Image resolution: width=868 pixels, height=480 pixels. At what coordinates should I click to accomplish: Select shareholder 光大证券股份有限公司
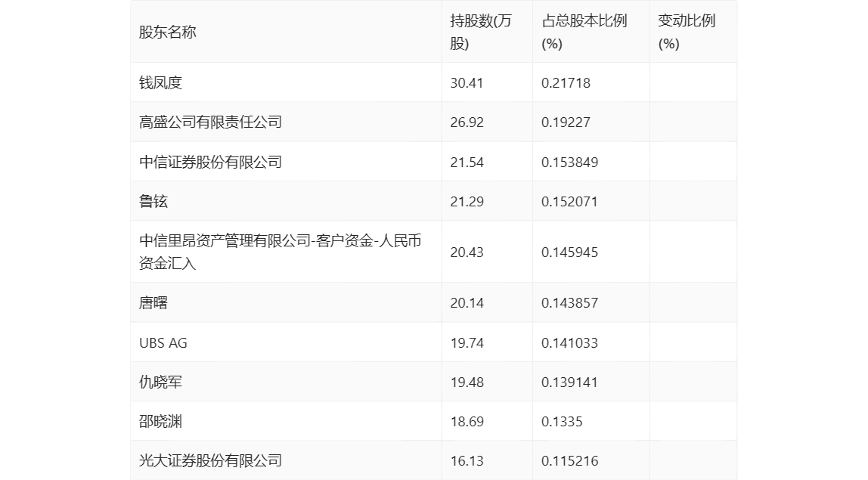[210, 460]
